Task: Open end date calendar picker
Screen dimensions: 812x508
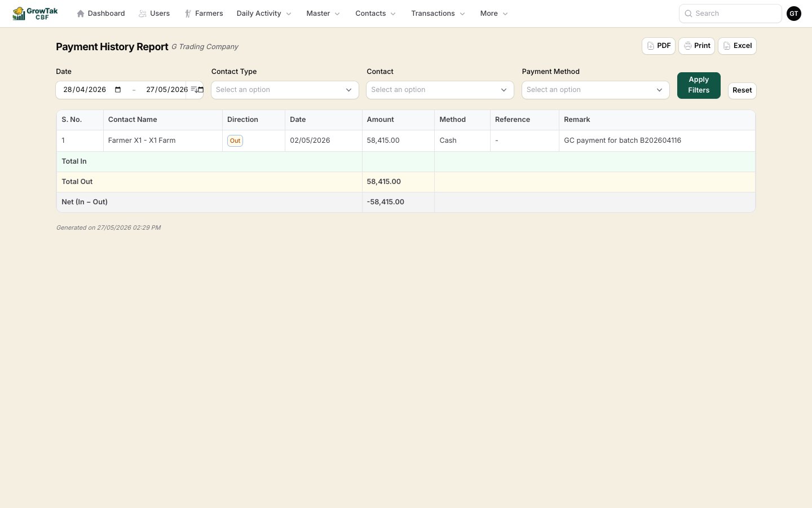Action: (x=200, y=90)
